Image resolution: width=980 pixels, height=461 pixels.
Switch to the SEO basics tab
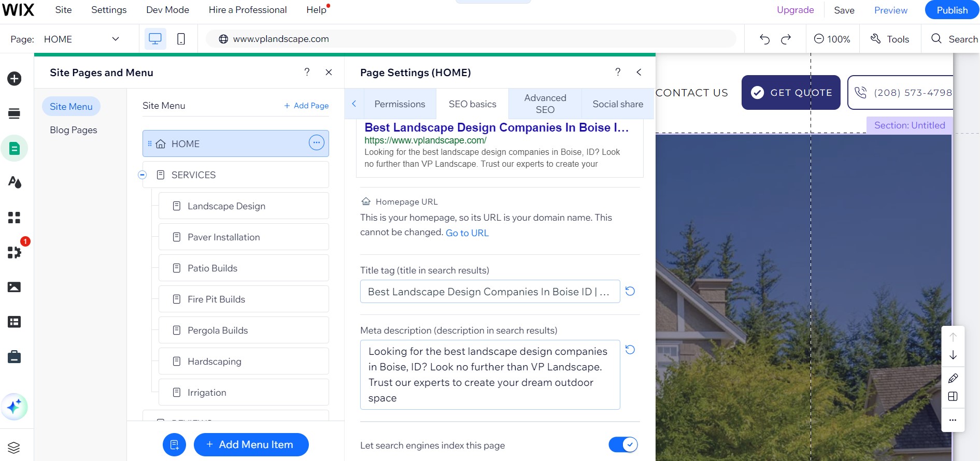click(x=473, y=104)
